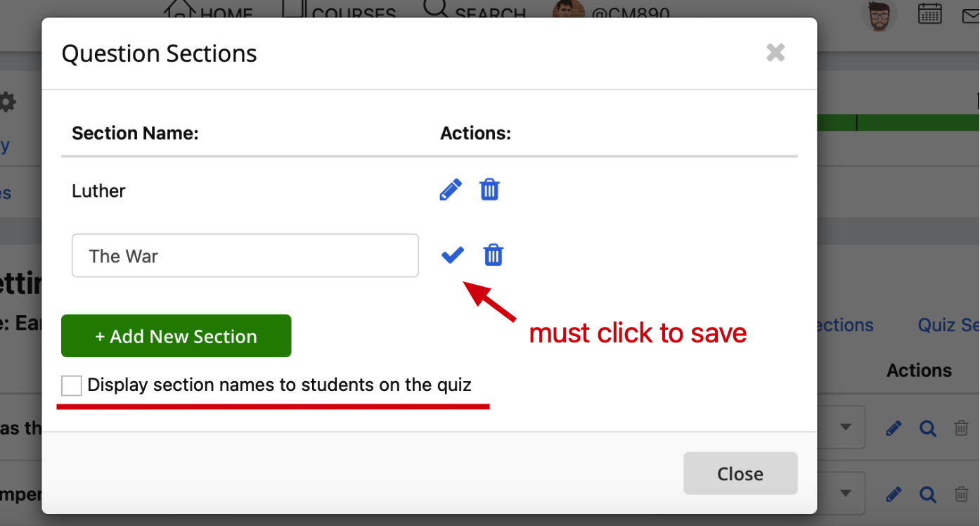Enable display section names to students
The height and width of the screenshot is (526, 980).
click(x=72, y=385)
